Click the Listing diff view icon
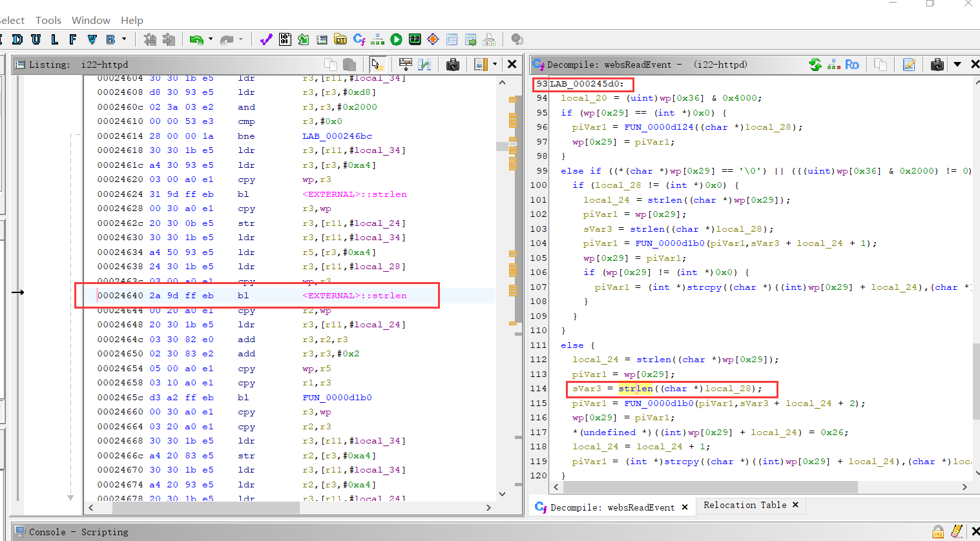 tap(424, 64)
